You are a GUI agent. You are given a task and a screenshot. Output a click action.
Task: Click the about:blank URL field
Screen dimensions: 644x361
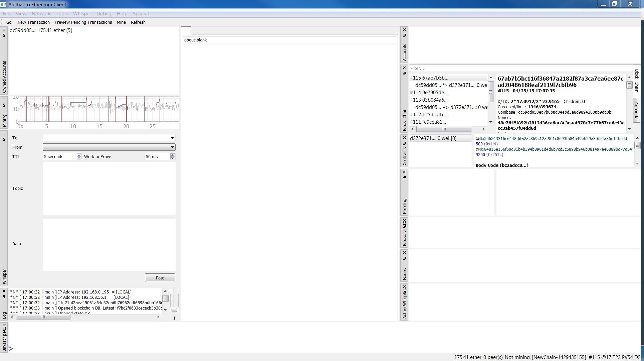289,40
